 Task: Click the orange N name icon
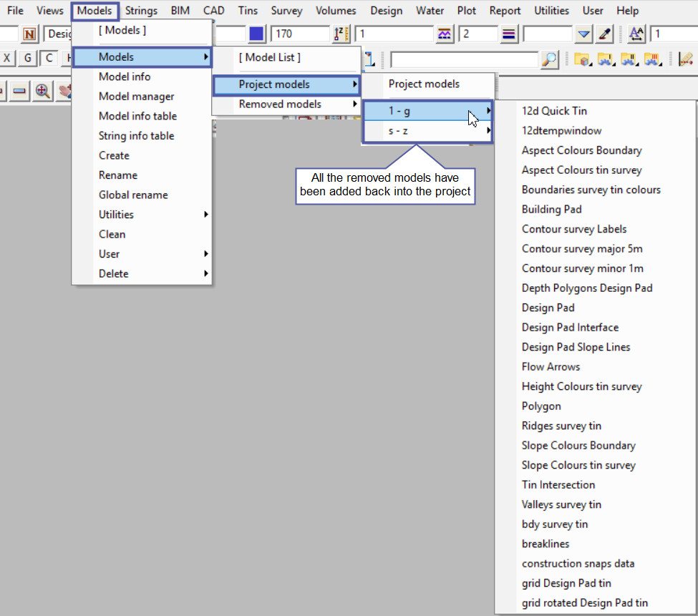[x=29, y=34]
